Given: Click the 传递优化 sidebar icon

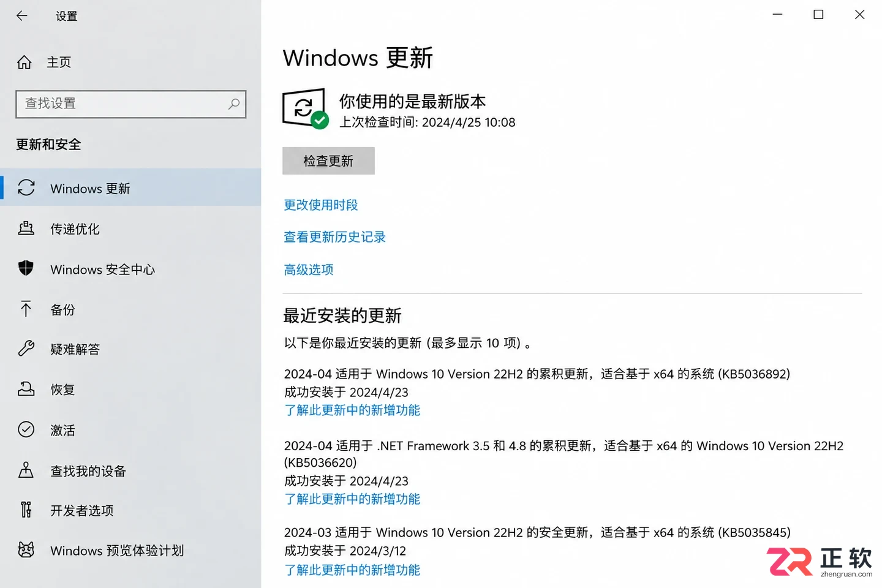Looking at the screenshot, I should pos(26,228).
